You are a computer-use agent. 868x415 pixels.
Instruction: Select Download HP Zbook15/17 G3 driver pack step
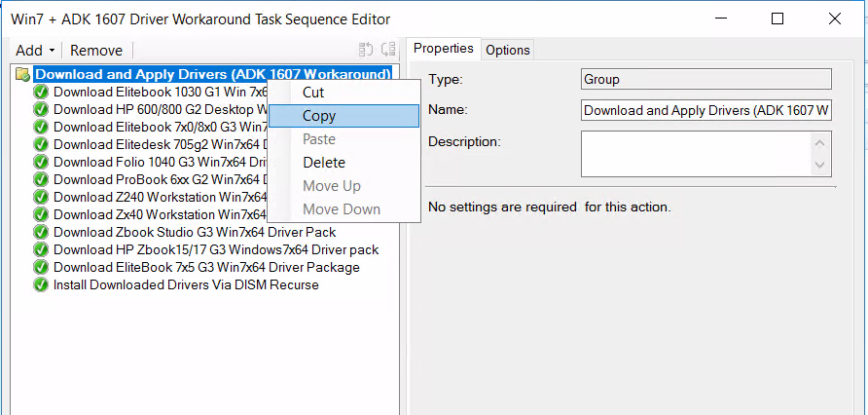tap(216, 249)
